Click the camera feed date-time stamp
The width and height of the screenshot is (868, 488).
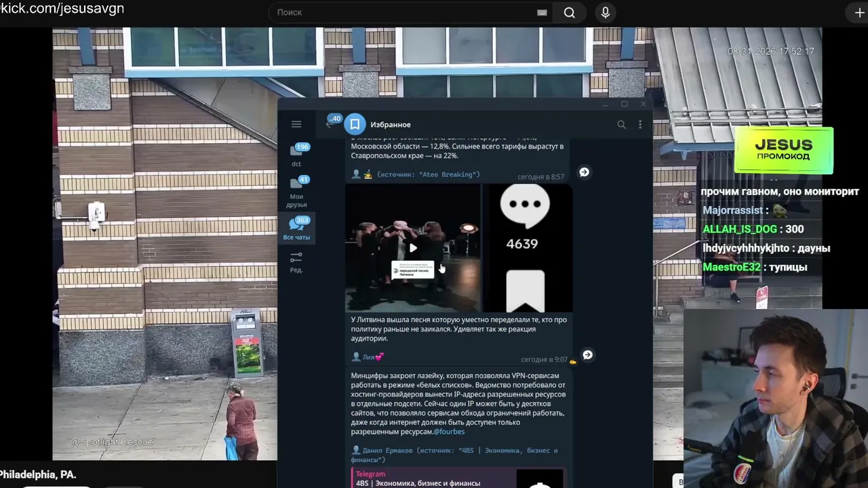tap(771, 51)
